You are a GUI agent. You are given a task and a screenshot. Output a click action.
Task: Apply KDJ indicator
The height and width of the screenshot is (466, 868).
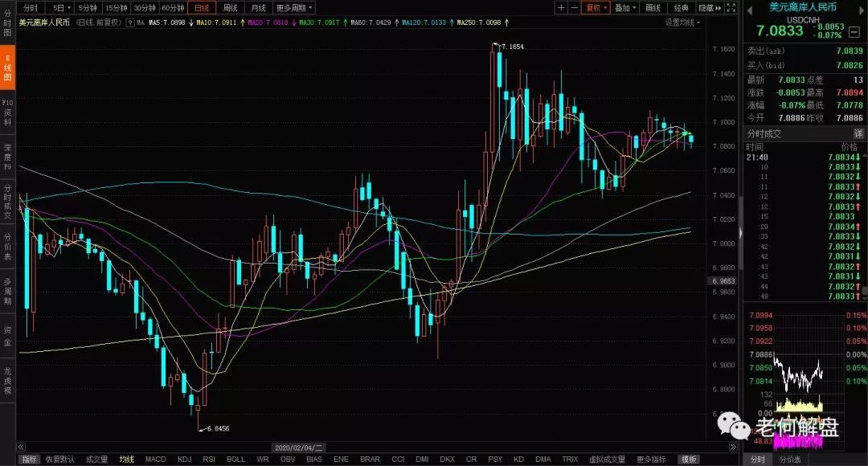[x=184, y=460]
